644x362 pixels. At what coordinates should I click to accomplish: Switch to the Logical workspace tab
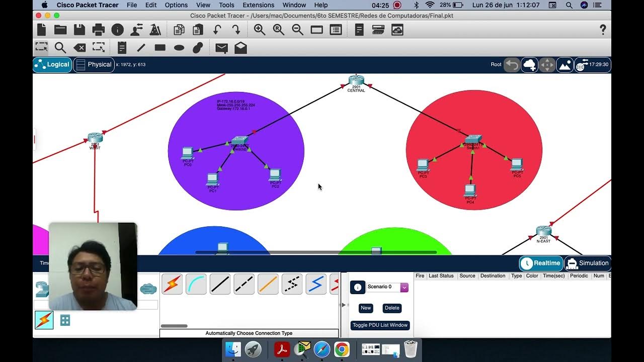[52, 64]
